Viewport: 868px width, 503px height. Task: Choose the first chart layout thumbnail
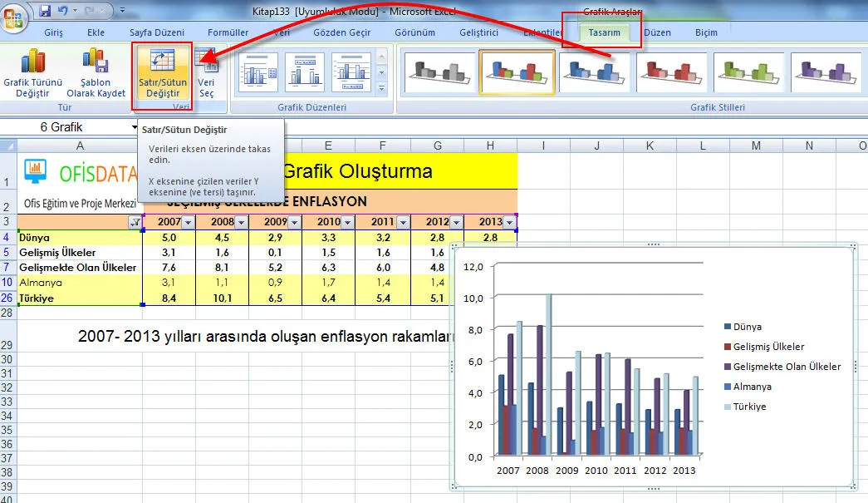pos(258,72)
